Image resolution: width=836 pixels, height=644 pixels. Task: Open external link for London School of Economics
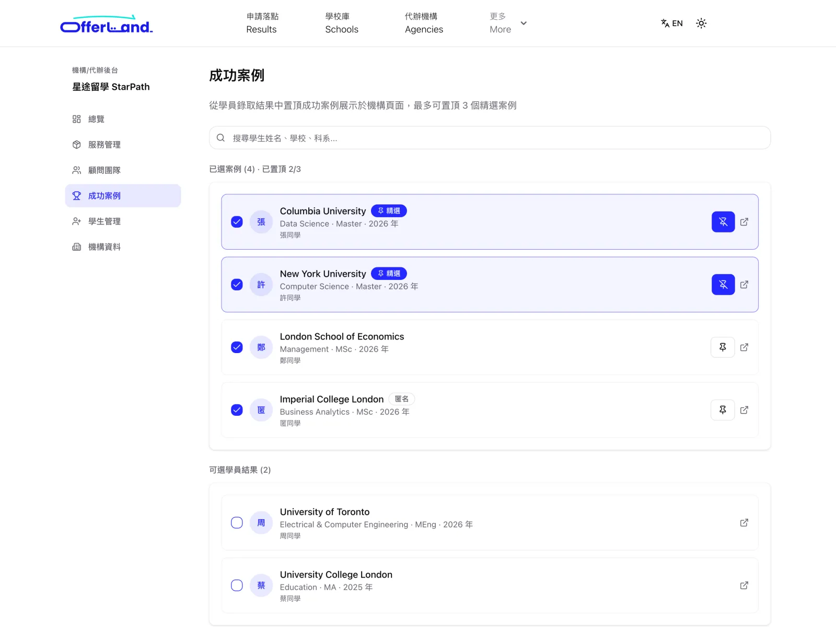[745, 347]
